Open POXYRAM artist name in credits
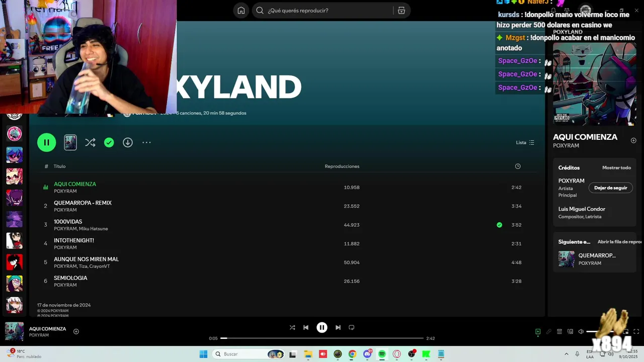 click(x=571, y=180)
